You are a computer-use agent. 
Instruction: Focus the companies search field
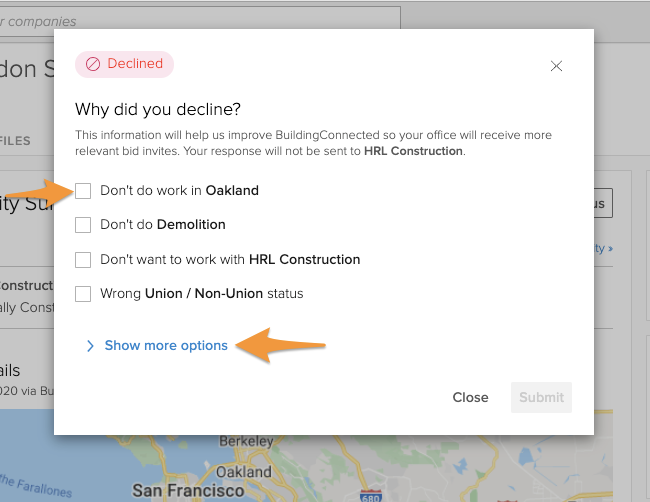[200, 21]
